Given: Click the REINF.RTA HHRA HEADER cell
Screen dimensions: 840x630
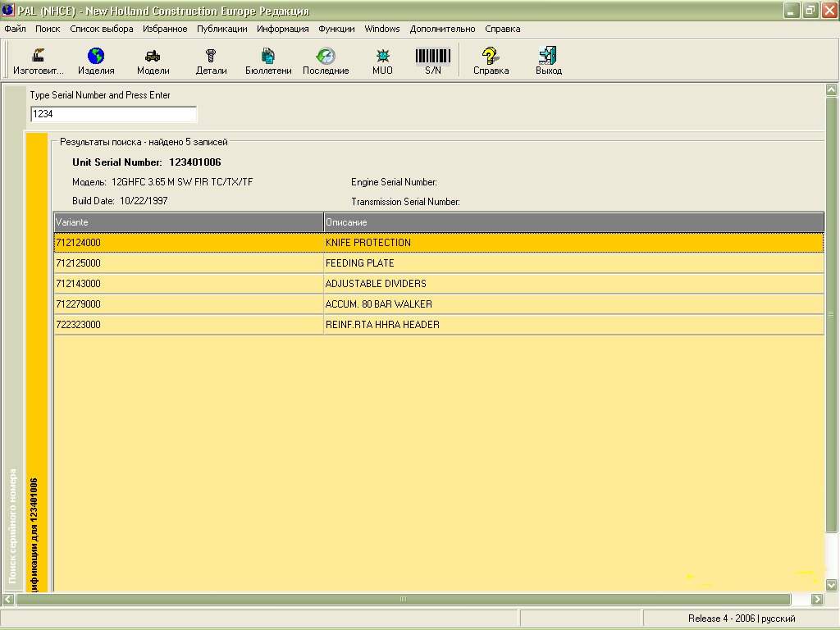Looking at the screenshot, I should coord(573,325).
